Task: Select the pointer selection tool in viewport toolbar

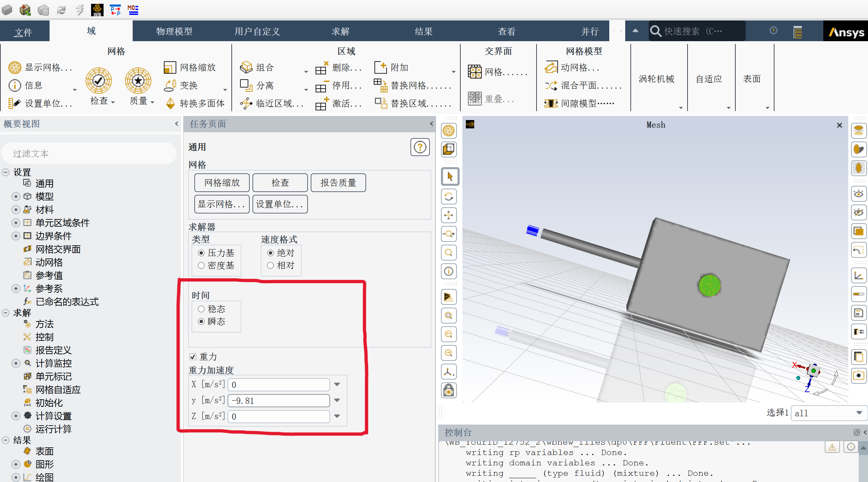Action: (450, 177)
